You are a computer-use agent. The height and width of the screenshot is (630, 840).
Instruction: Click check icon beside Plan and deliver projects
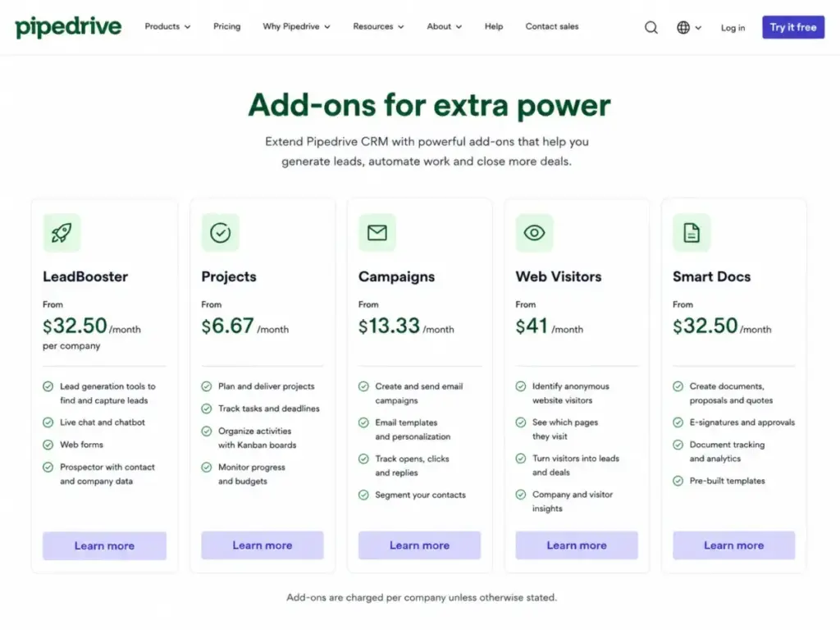(x=206, y=386)
